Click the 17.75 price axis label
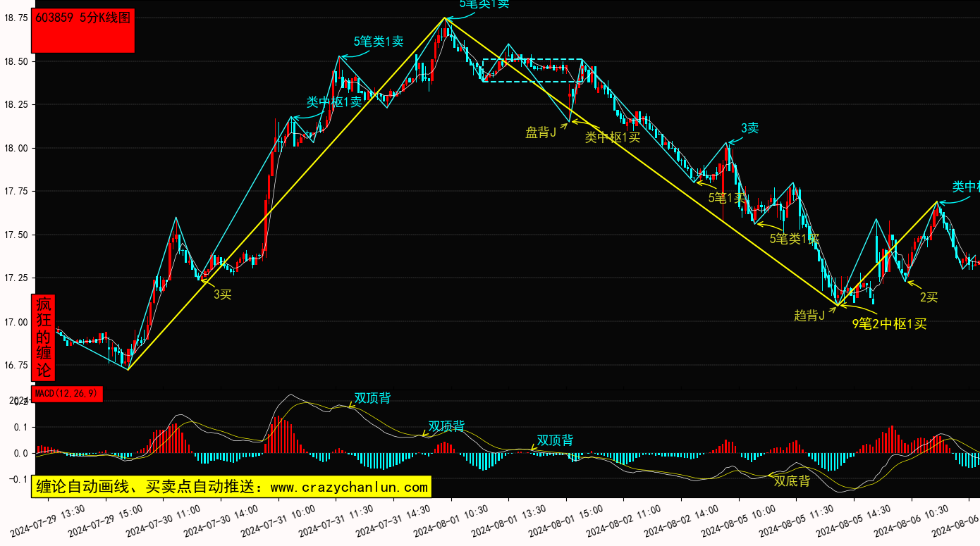 [16, 192]
